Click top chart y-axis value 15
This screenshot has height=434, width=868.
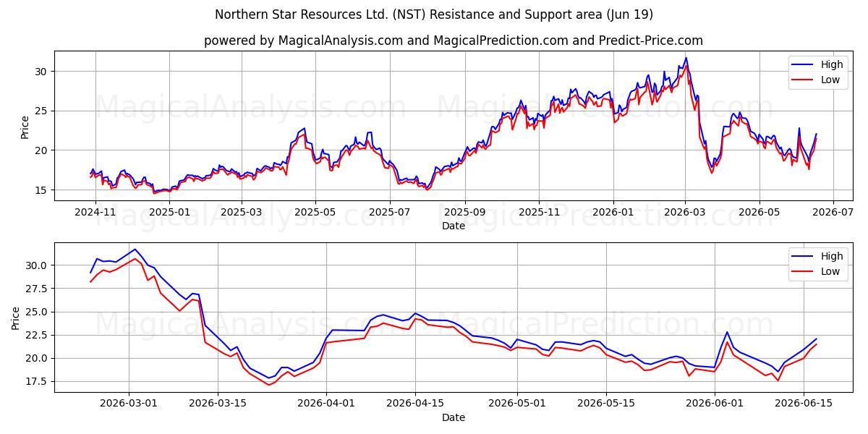pos(42,190)
